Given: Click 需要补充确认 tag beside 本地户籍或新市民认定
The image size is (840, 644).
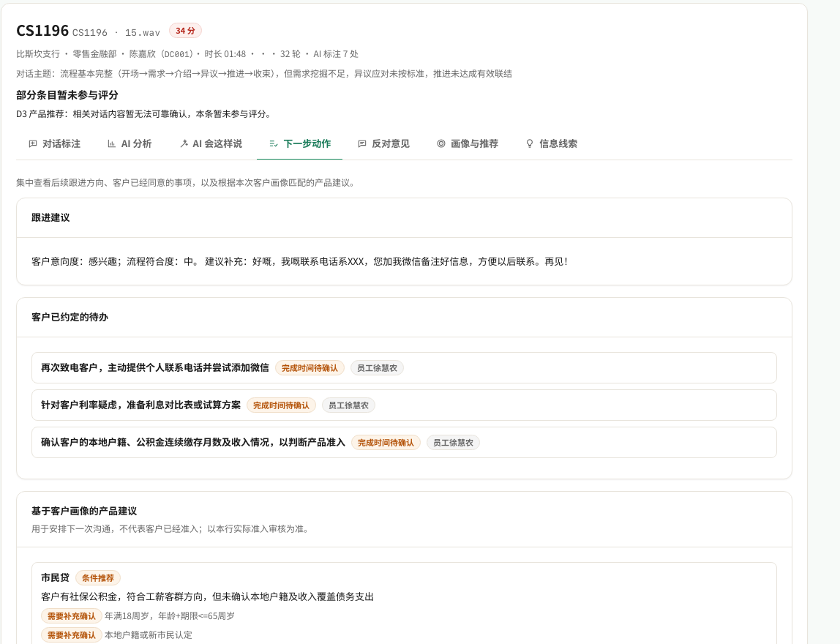Looking at the screenshot, I should pyautogui.click(x=72, y=635).
